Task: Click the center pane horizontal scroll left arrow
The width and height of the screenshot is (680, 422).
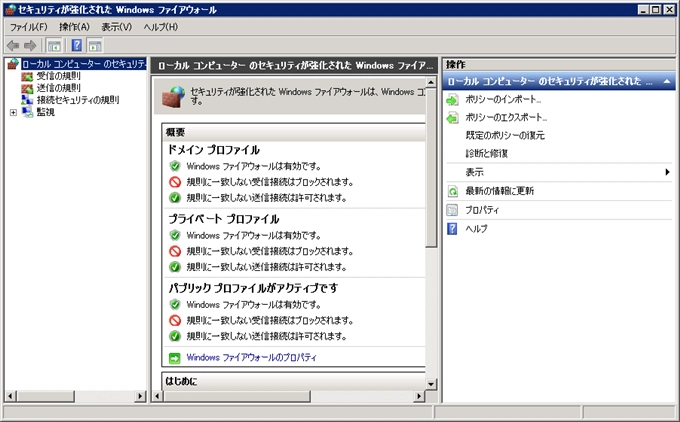Action: 158,396
